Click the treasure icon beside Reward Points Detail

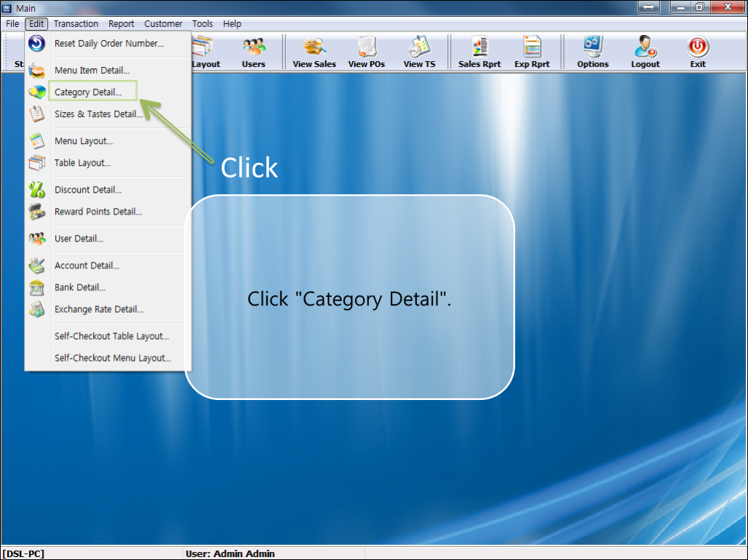[36, 212]
